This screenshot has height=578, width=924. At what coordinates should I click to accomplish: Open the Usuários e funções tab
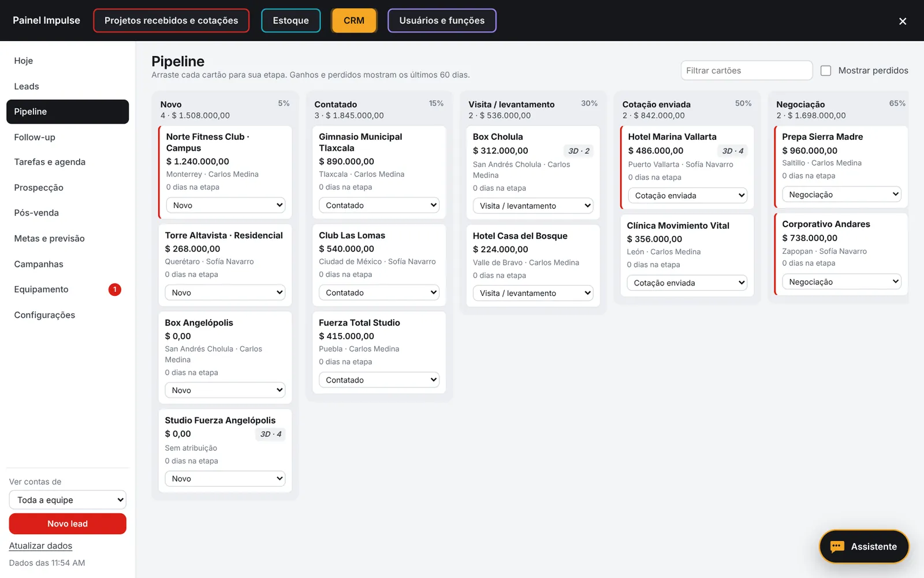442,21
